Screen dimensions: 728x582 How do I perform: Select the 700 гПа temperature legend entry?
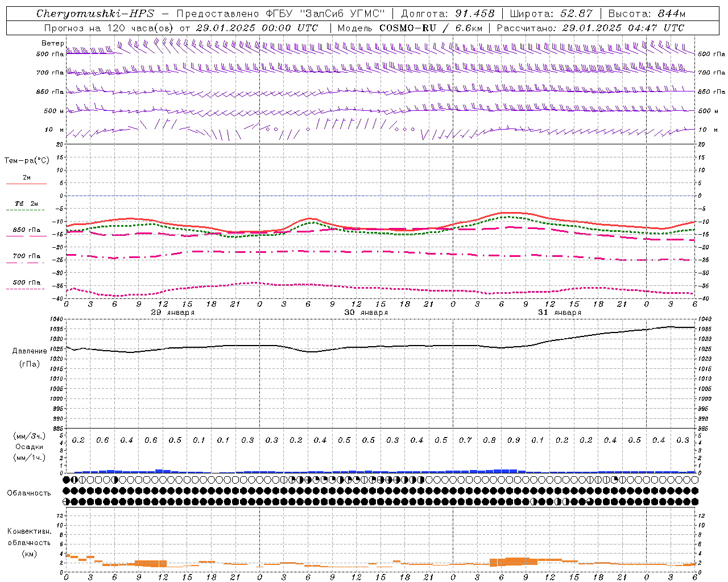27,256
